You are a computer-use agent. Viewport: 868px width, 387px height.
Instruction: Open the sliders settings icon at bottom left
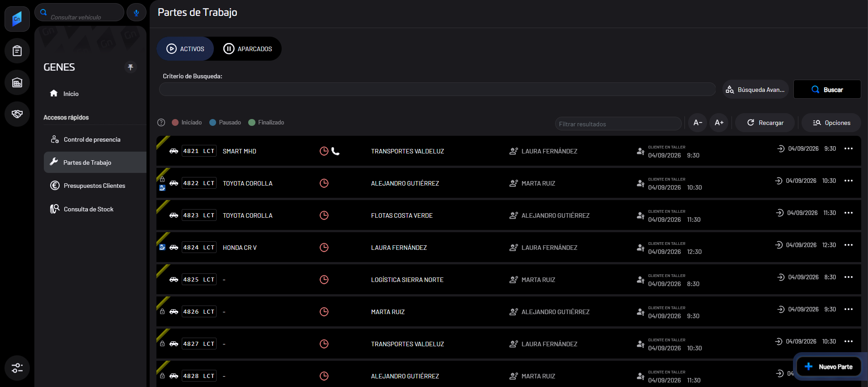point(17,368)
